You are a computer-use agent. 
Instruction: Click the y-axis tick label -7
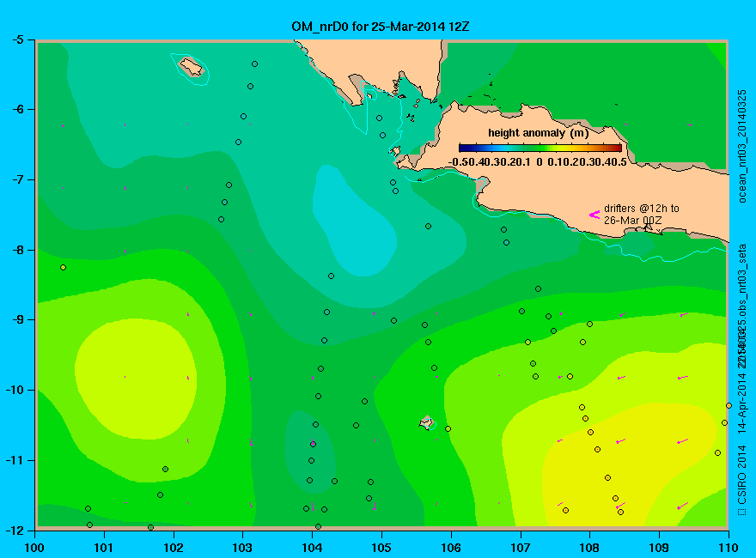pyautogui.click(x=17, y=179)
